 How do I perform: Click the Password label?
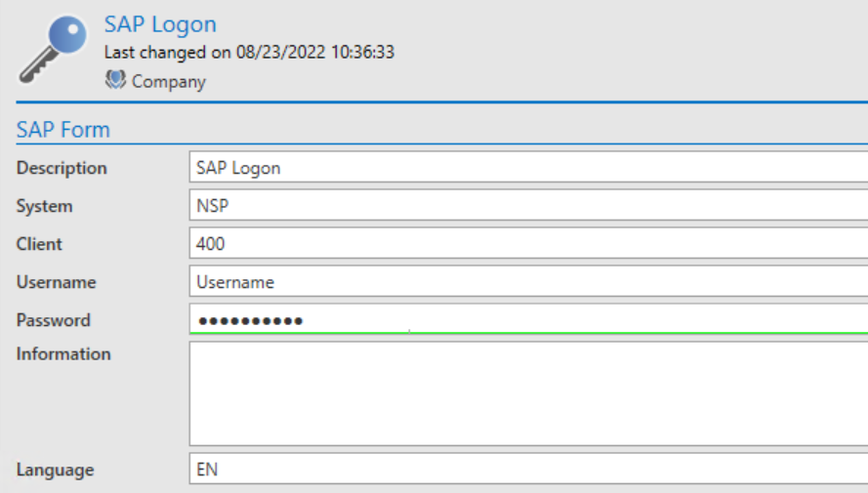pyautogui.click(x=53, y=320)
